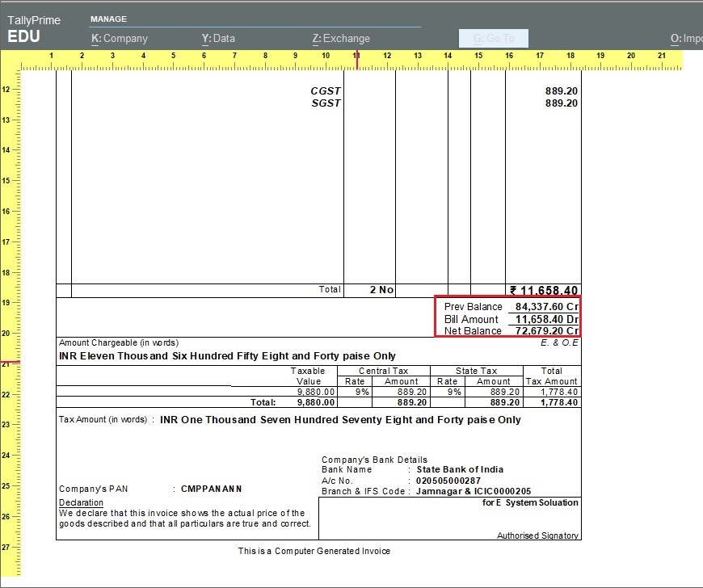Select the Company's PAN value CMPPANANN
The height and width of the screenshot is (588, 703).
(211, 489)
